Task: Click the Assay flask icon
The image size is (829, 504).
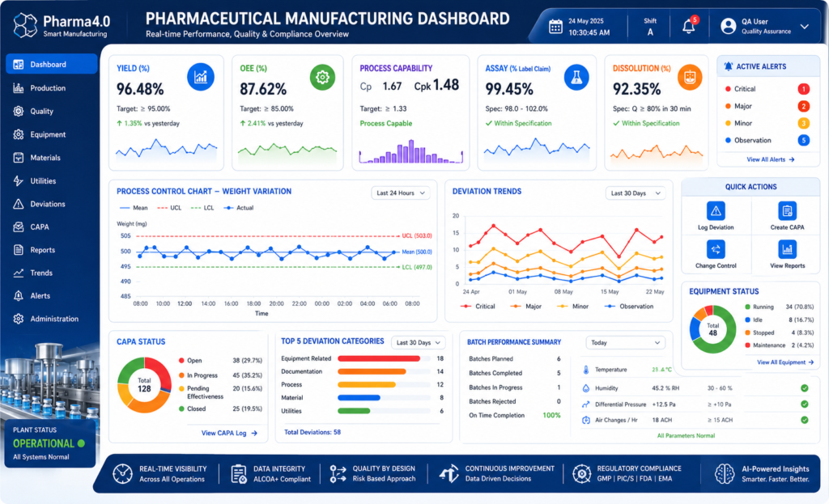Action: point(576,77)
